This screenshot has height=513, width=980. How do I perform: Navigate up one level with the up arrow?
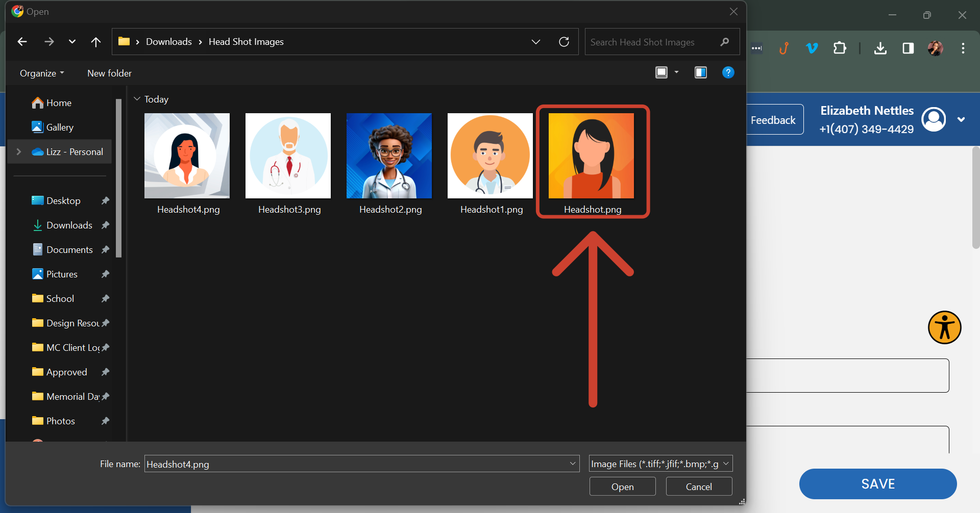click(x=96, y=41)
